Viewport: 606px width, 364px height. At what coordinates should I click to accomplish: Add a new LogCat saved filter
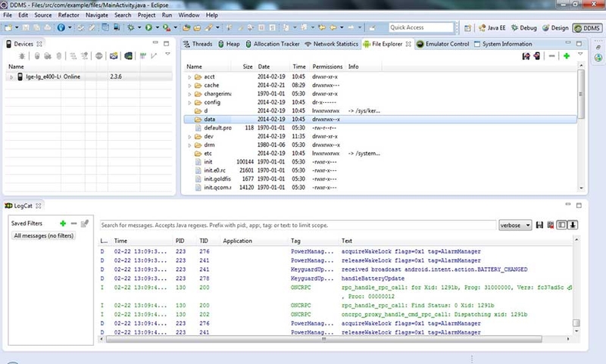click(63, 223)
